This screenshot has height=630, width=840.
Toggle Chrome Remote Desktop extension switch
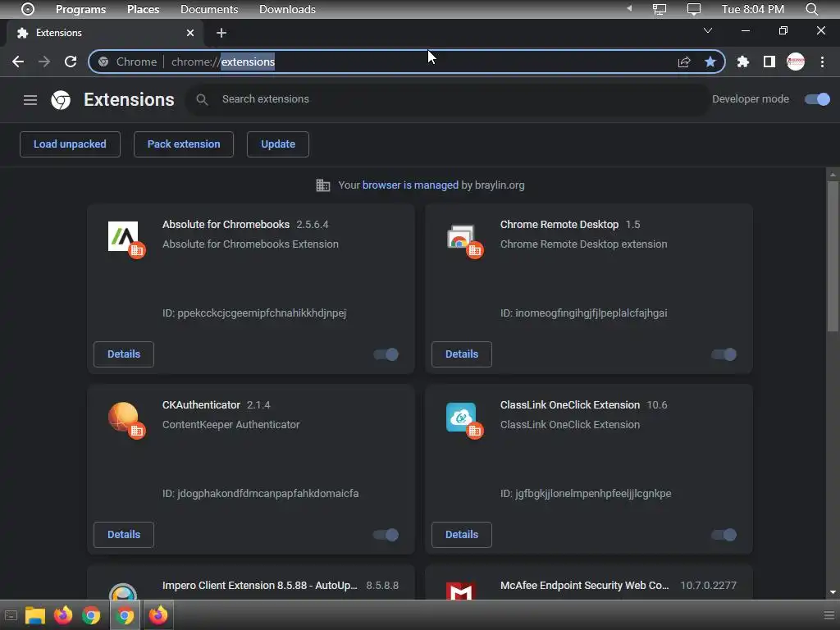[x=724, y=354]
